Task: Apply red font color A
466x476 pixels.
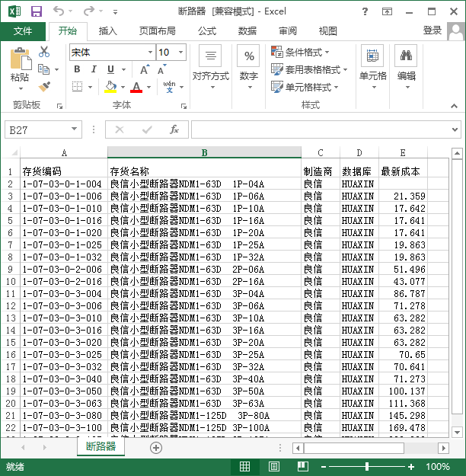Action: [x=136, y=87]
